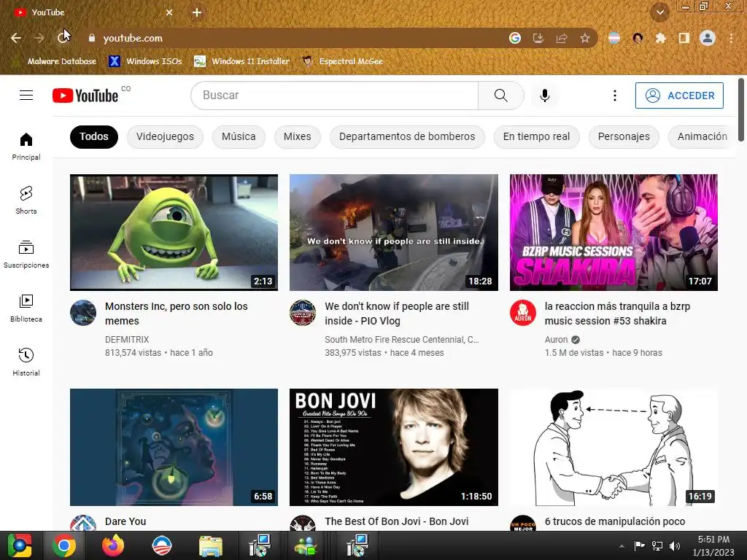Click the volume speaker tray icon
747x560 pixels.
coord(675,546)
